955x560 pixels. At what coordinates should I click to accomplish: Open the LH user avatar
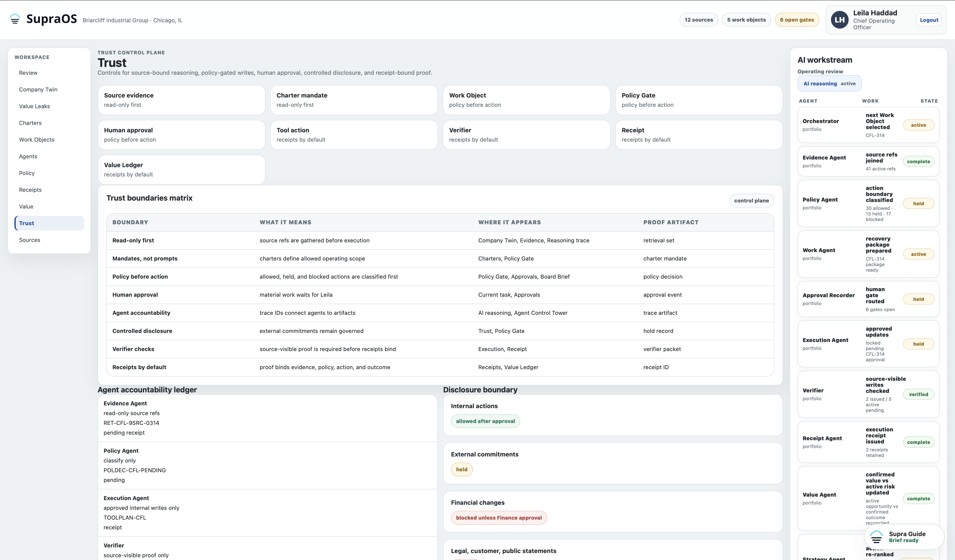click(839, 20)
